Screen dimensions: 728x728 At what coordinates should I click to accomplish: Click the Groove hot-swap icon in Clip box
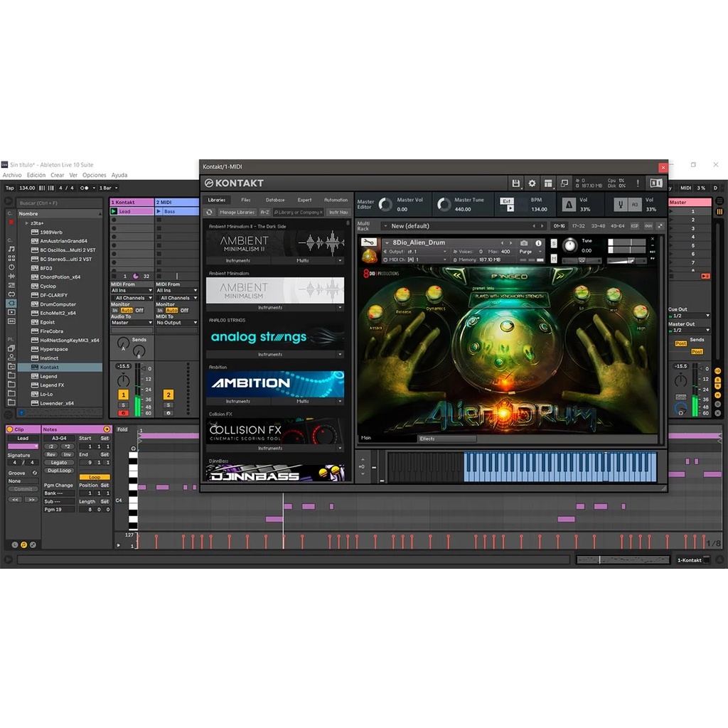pos(34,473)
